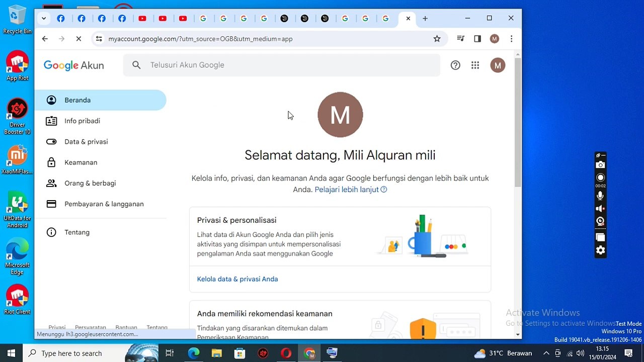
Task: Open the notification center icon
Action: tap(628, 353)
